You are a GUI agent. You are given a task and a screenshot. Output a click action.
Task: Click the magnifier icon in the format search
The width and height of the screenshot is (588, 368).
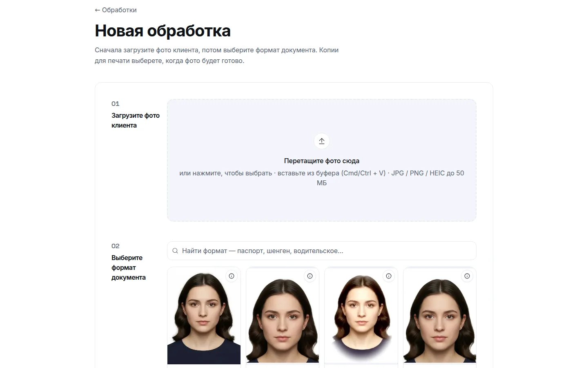[175, 251]
